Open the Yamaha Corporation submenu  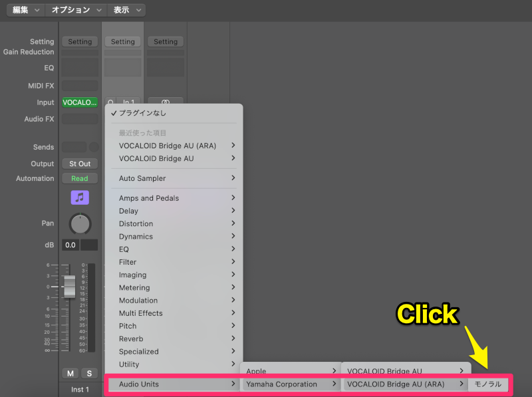tap(291, 384)
